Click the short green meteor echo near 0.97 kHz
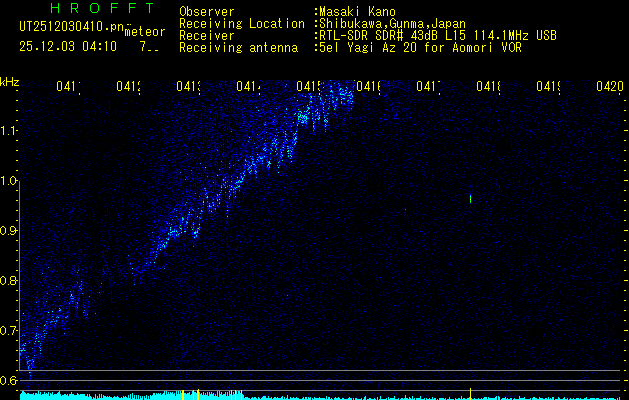629x400 pixels. (470, 199)
